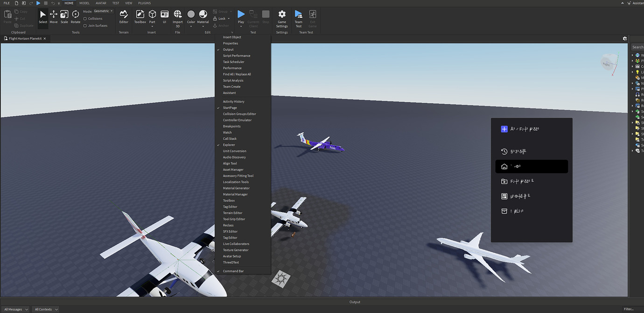This screenshot has height=313, width=644.
Task: Open the Assistant sparkle icon at top right
Action: coord(630,3)
